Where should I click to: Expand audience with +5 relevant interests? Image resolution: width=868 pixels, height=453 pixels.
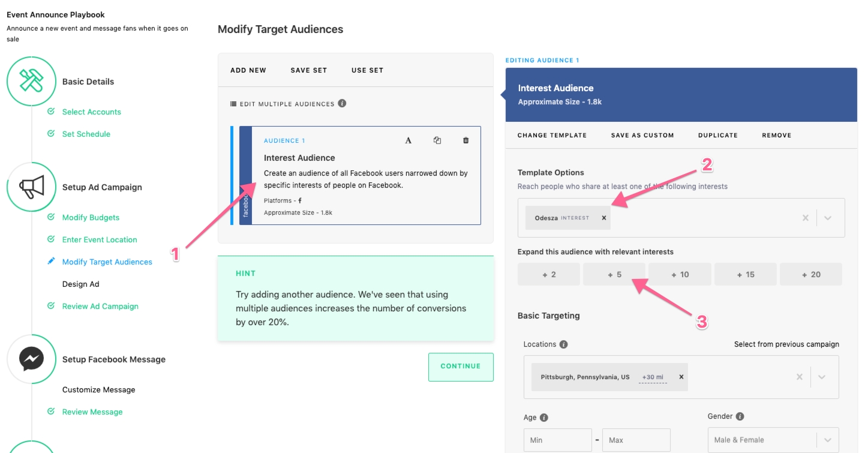[x=614, y=274]
